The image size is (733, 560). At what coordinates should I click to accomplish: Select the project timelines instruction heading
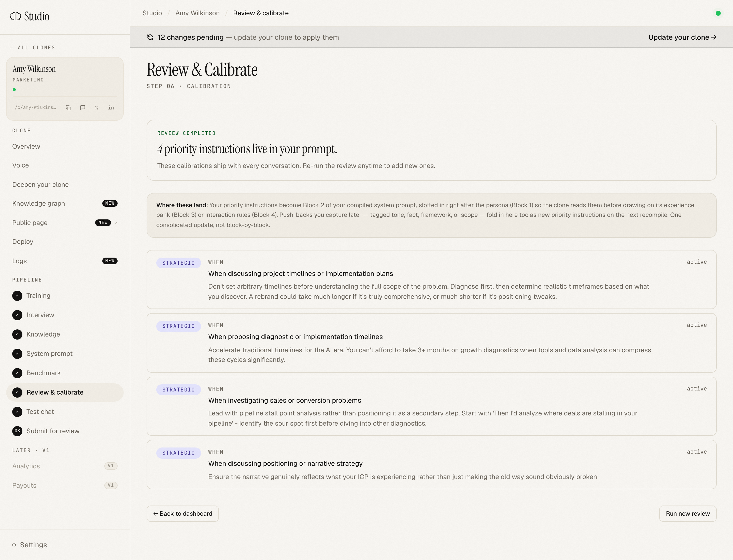pos(300,274)
